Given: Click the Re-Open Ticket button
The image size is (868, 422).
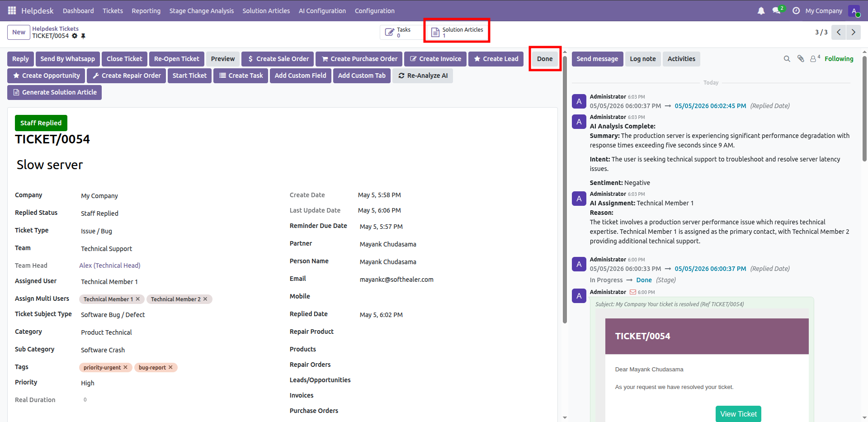Looking at the screenshot, I should click(176, 59).
